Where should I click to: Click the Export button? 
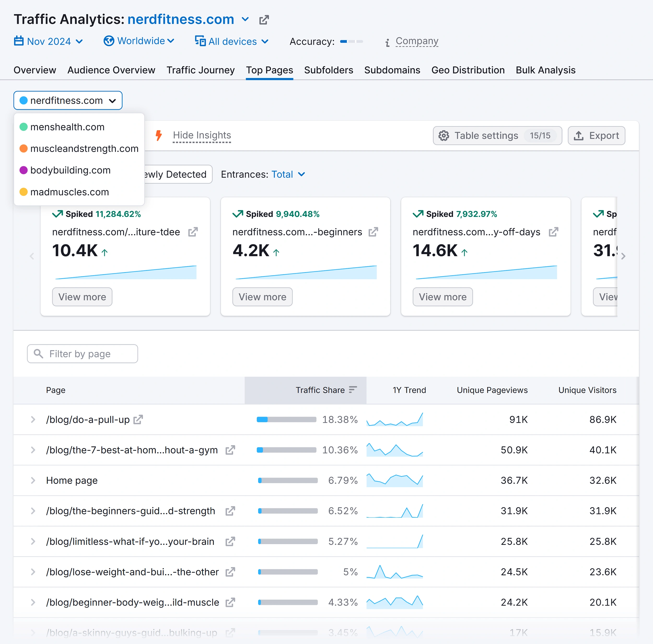[x=596, y=135]
